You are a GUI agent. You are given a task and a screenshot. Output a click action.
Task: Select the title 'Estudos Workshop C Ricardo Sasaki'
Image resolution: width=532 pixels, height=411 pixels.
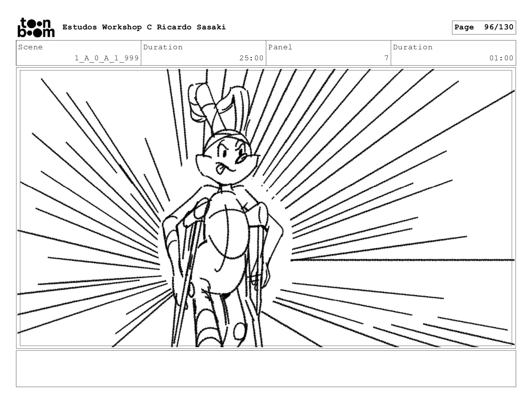(144, 27)
